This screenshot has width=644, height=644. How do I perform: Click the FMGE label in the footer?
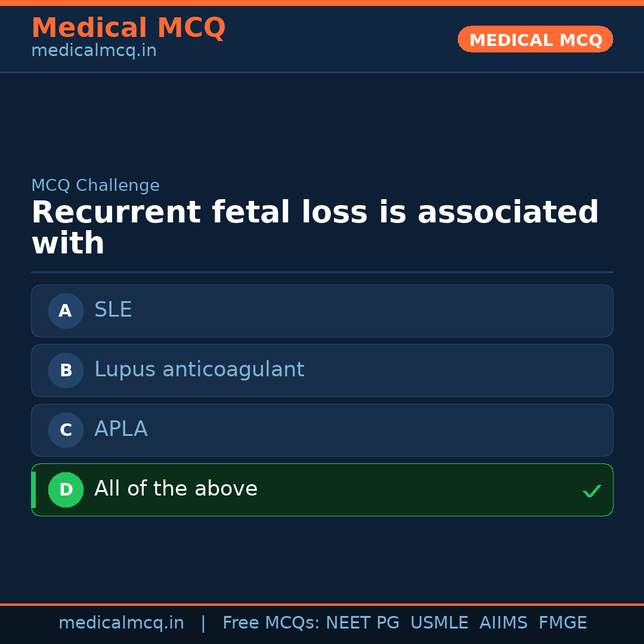pyautogui.click(x=562, y=623)
